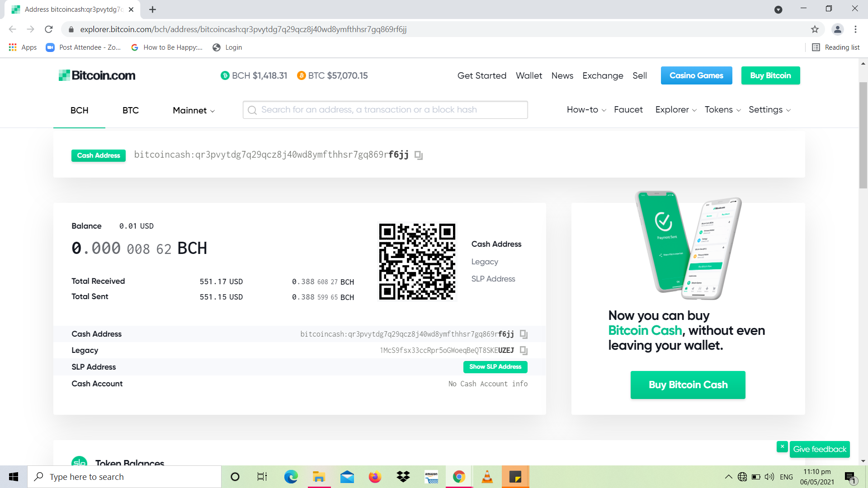Image resolution: width=868 pixels, height=488 pixels.
Task: Open Chrome's three-dot menu
Action: pyautogui.click(x=855, y=29)
